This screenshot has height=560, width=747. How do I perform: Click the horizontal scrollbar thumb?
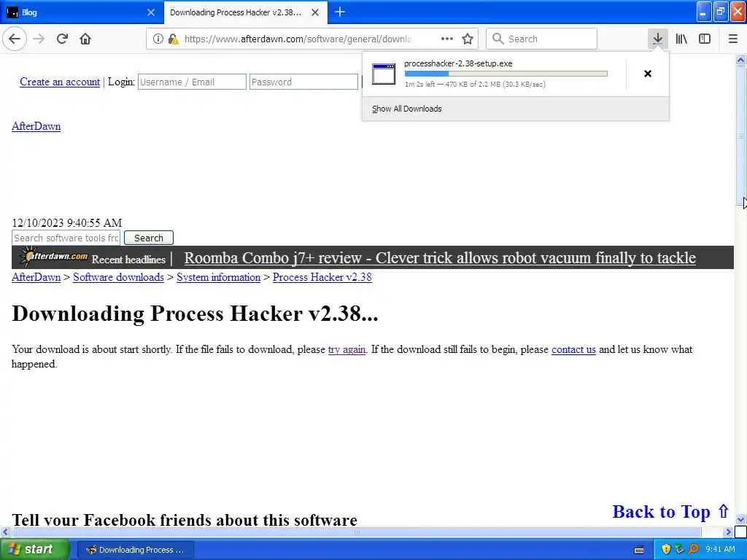(356, 532)
